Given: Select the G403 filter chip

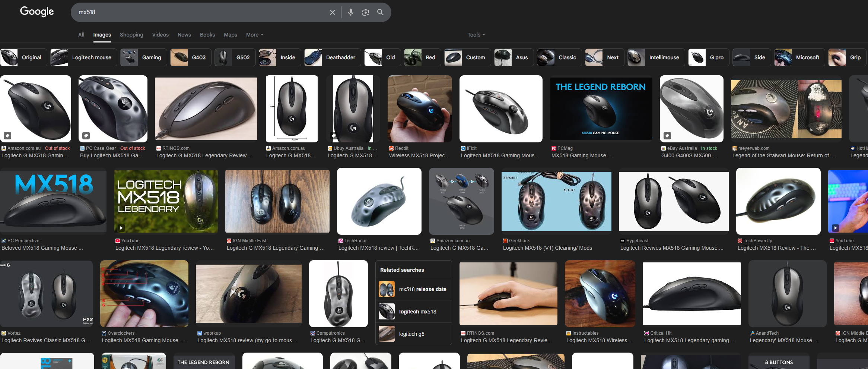Looking at the screenshot, I should [191, 57].
